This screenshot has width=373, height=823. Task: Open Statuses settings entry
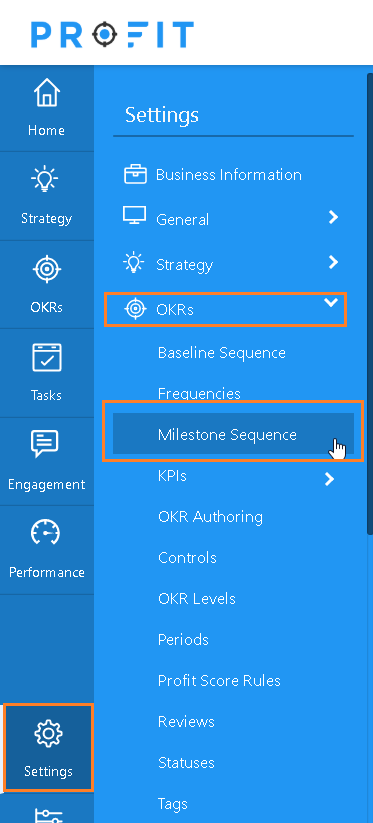186,763
